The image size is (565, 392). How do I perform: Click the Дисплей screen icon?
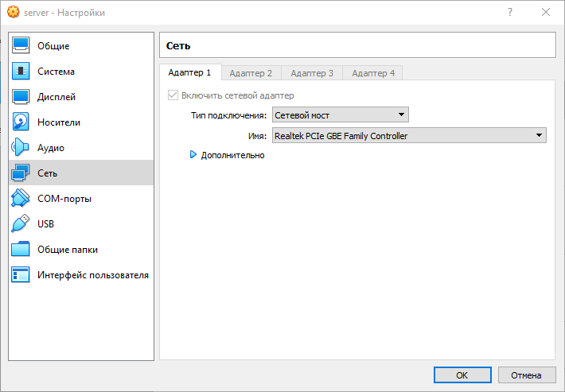click(21, 96)
